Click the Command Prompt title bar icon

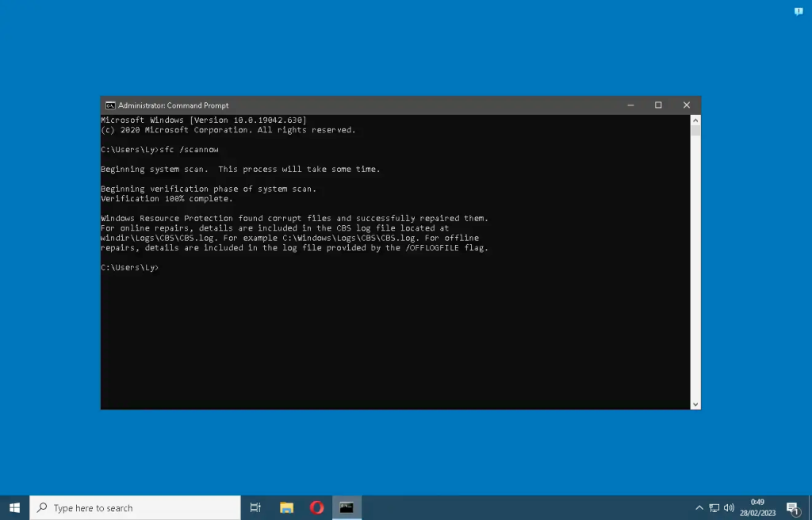[x=110, y=105]
